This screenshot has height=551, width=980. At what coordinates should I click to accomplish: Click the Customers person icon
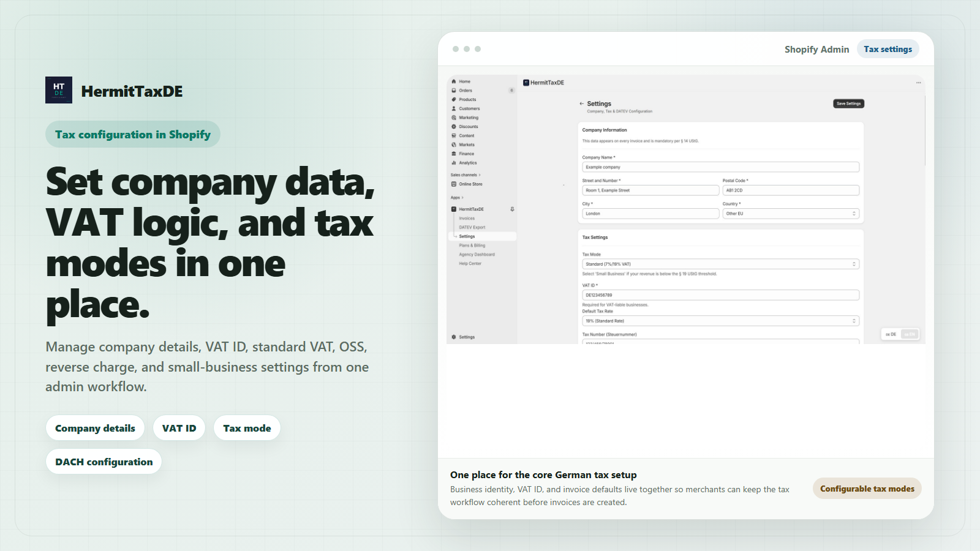454,108
